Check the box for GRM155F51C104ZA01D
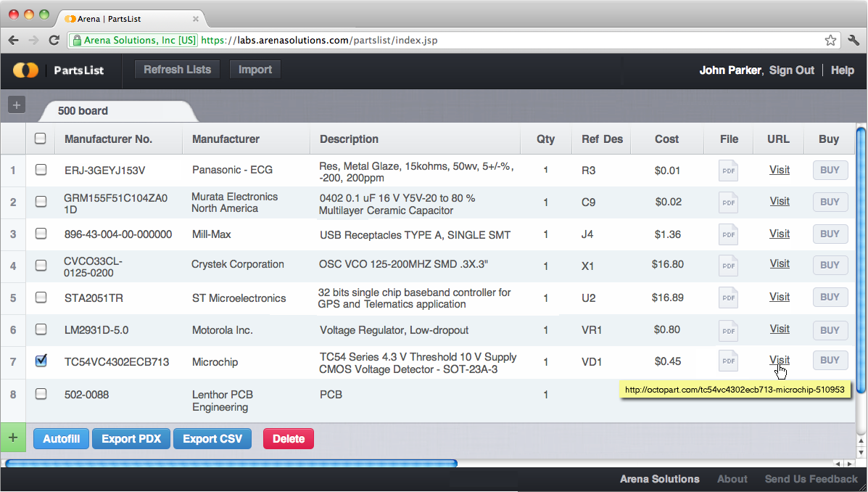 tap(41, 202)
